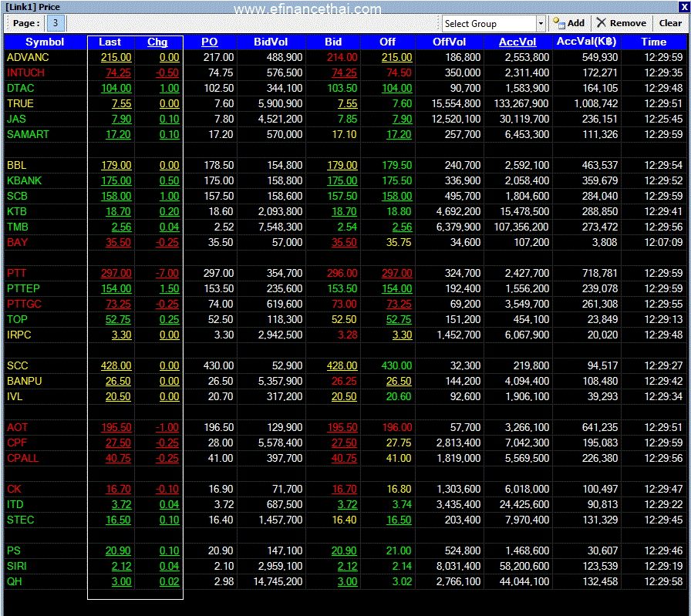The width and height of the screenshot is (691, 616).
Task: Click ADVANC last price 215.00
Action: 116,57
